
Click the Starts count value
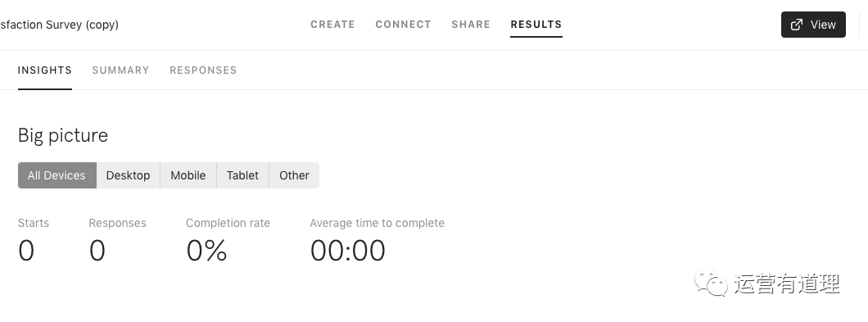(x=26, y=251)
